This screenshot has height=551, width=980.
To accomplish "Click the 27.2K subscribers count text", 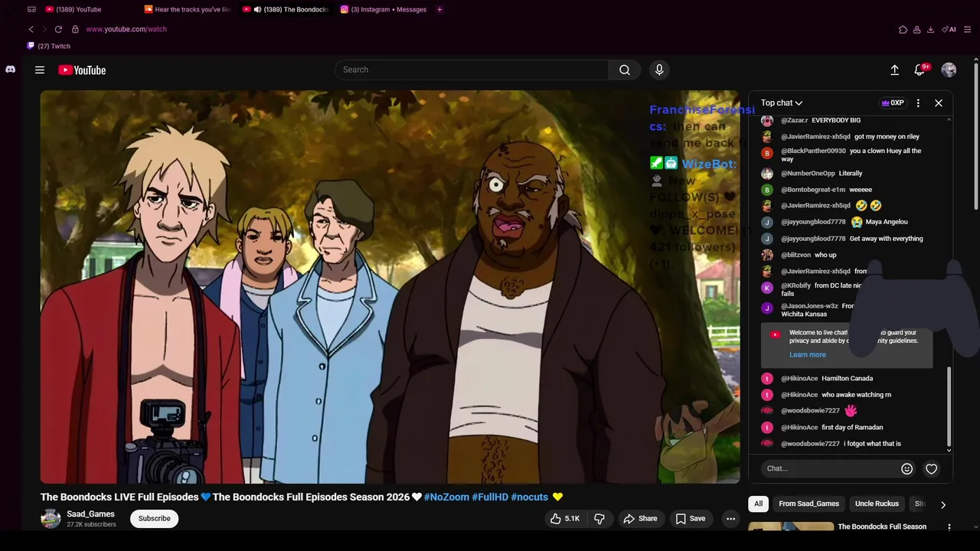I will [x=91, y=525].
